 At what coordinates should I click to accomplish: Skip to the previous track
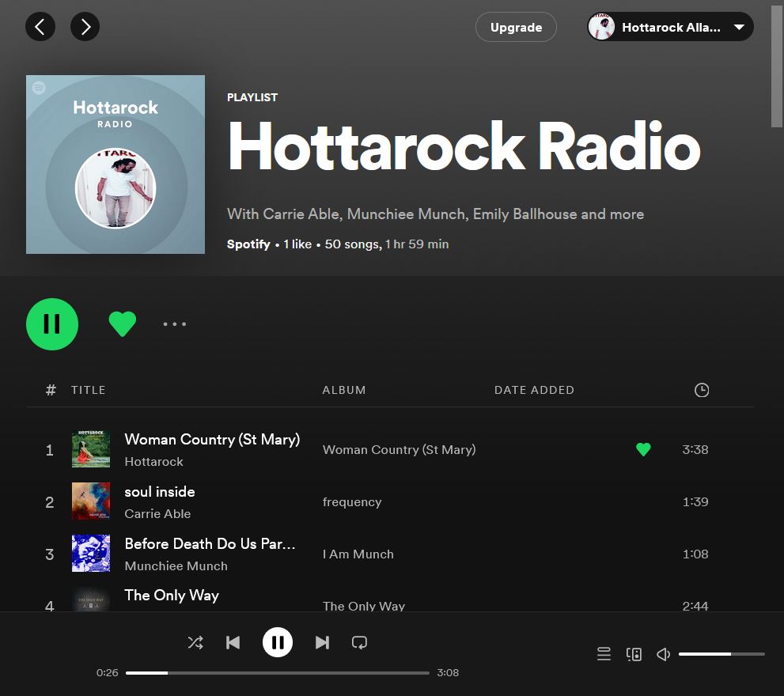233,642
